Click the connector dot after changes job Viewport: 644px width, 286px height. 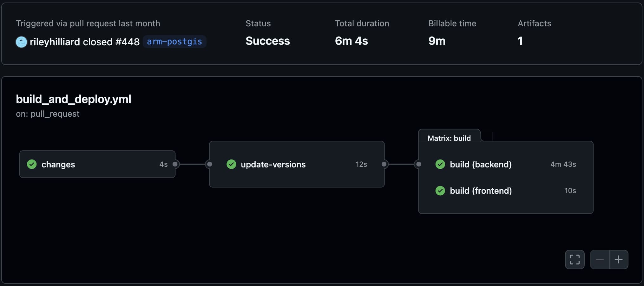tap(176, 164)
